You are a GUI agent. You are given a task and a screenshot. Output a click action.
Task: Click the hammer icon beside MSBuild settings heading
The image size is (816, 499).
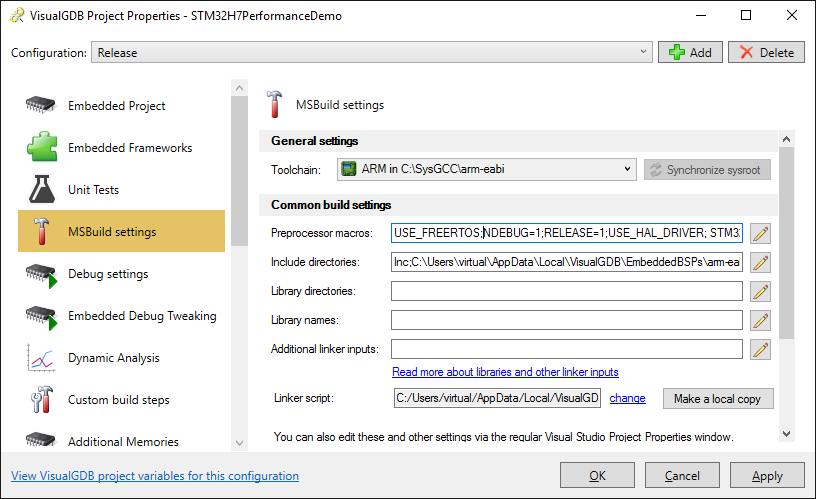click(274, 104)
